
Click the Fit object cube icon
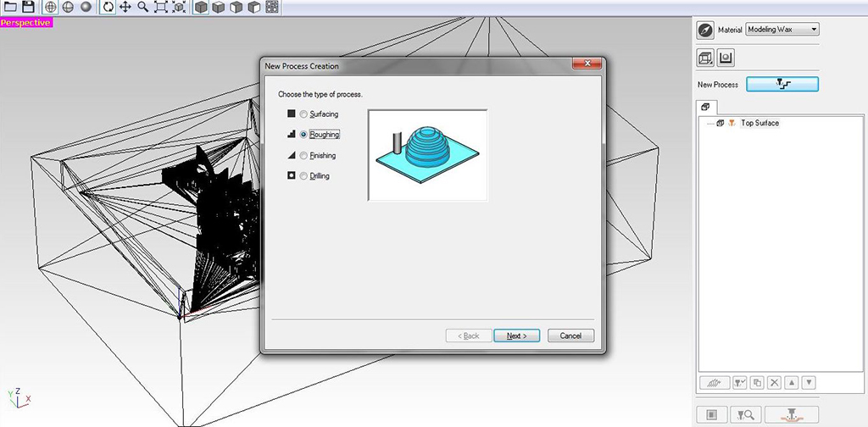coord(178,7)
